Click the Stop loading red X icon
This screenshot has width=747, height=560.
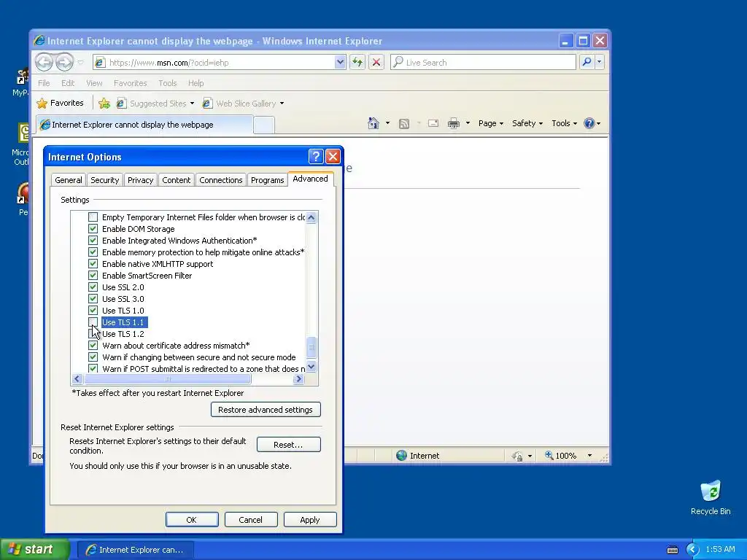click(x=376, y=62)
